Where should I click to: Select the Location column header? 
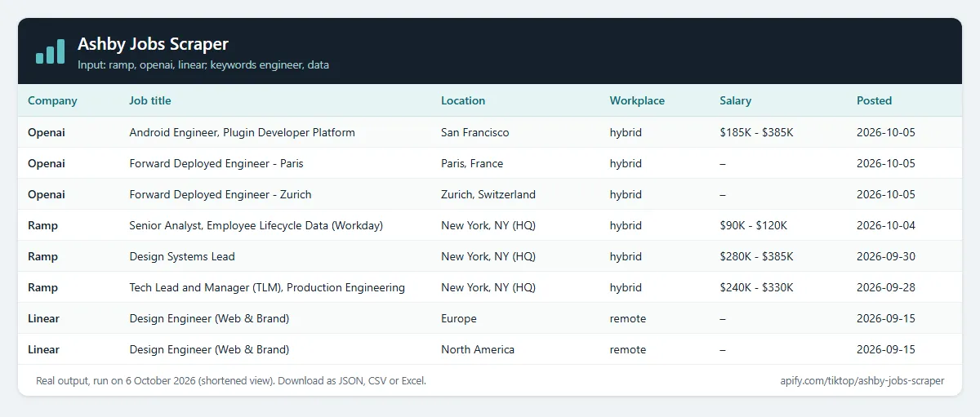[463, 101]
